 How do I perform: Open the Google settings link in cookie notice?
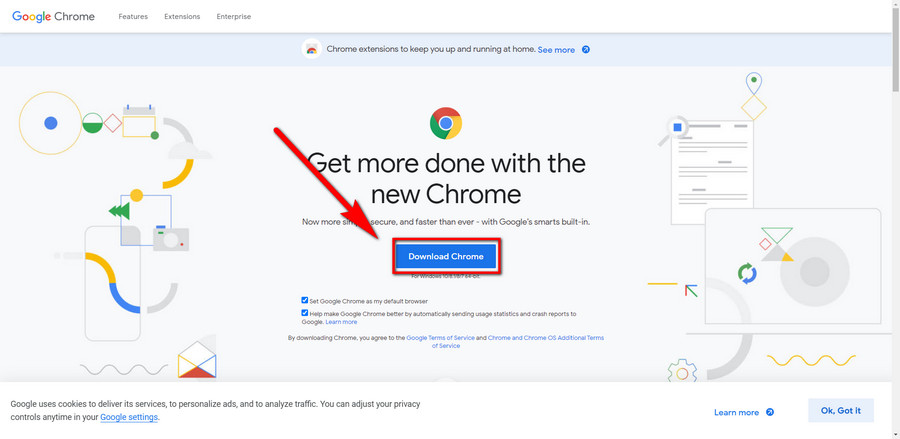click(129, 417)
